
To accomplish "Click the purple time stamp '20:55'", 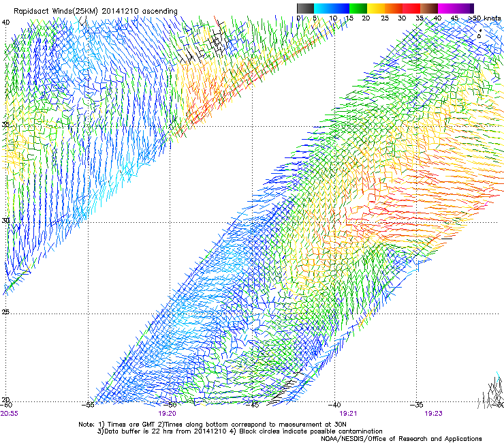I will [10, 414].
